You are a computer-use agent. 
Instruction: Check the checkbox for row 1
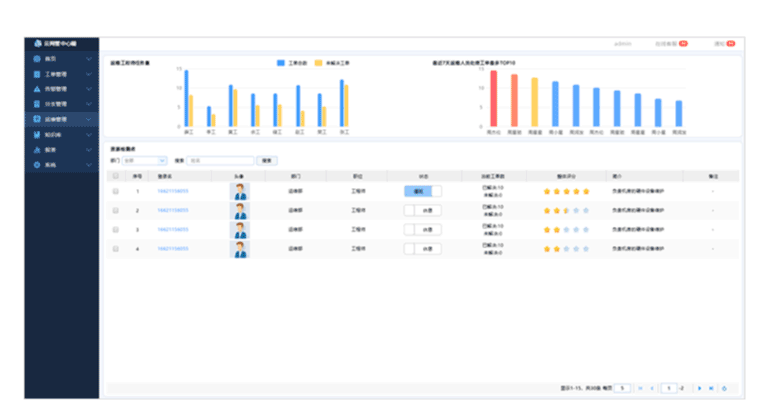click(x=116, y=191)
